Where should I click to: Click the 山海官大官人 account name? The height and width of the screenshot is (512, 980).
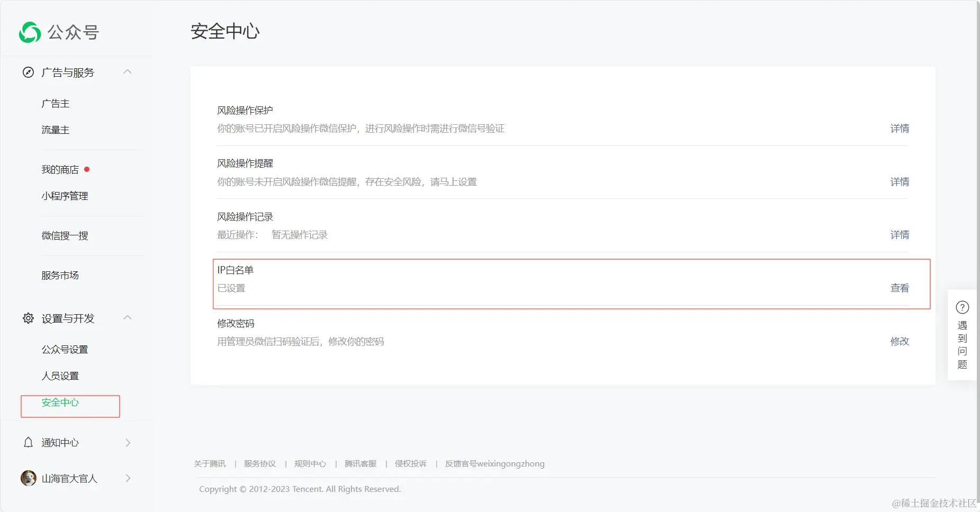69,478
